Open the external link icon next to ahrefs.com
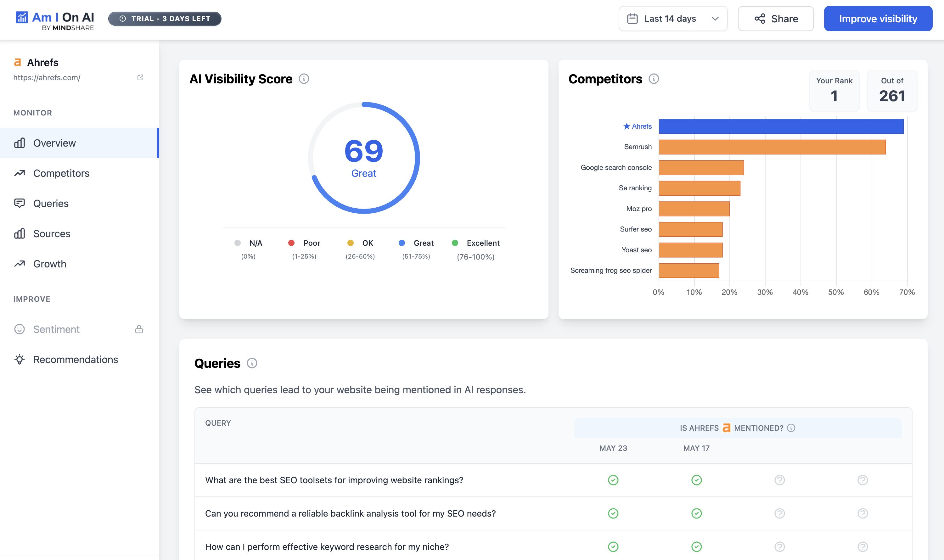 pos(140,77)
